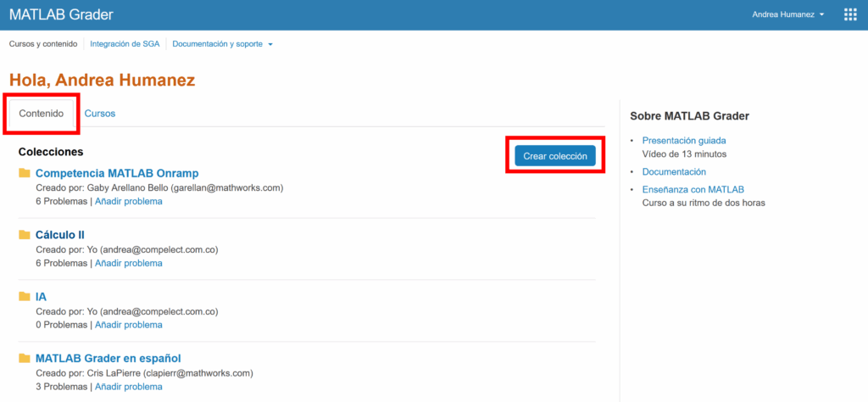Open the Competencia MATLAB Onramp collection

(x=117, y=173)
